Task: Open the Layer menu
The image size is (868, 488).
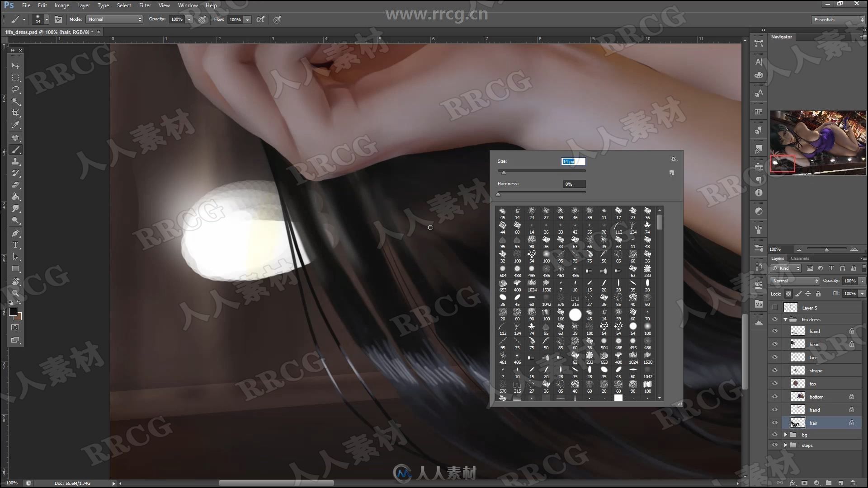Action: [x=83, y=5]
